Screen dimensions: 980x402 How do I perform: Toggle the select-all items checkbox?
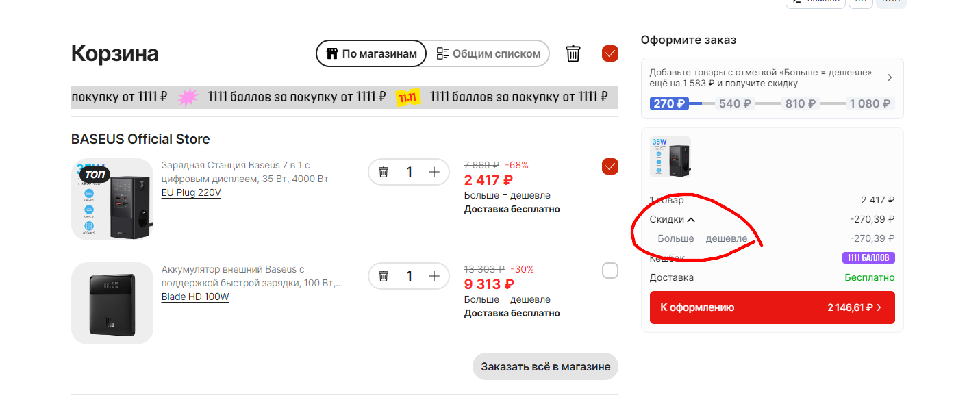point(610,53)
